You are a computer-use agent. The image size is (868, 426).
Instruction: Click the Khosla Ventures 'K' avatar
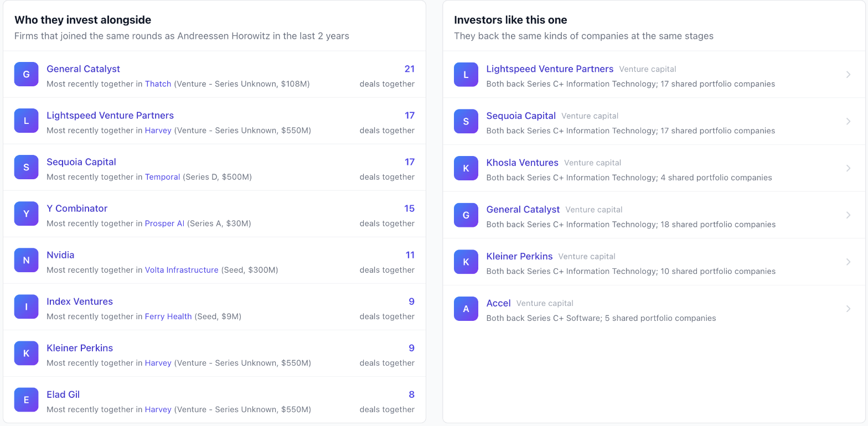click(466, 168)
